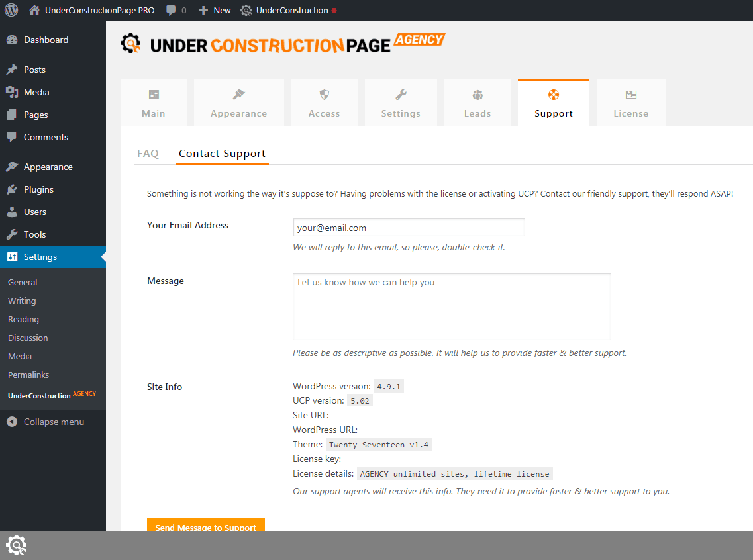
Task: Click the Access tab shield icon
Action: 324,95
